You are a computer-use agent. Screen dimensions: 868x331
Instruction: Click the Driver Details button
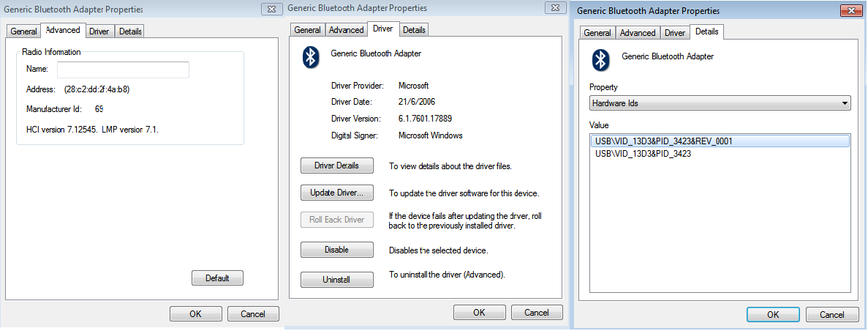click(336, 165)
